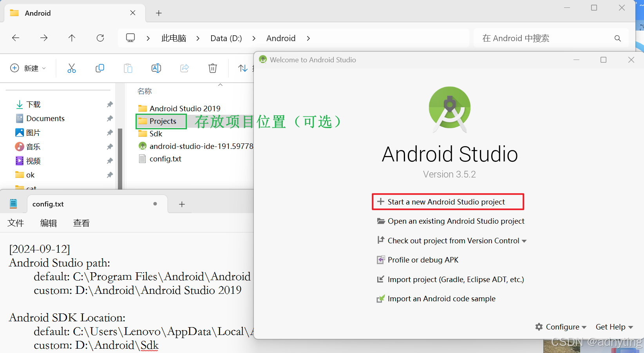This screenshot has height=353, width=644.
Task: Maximize the Welcome to Android Studio window
Action: (x=603, y=60)
